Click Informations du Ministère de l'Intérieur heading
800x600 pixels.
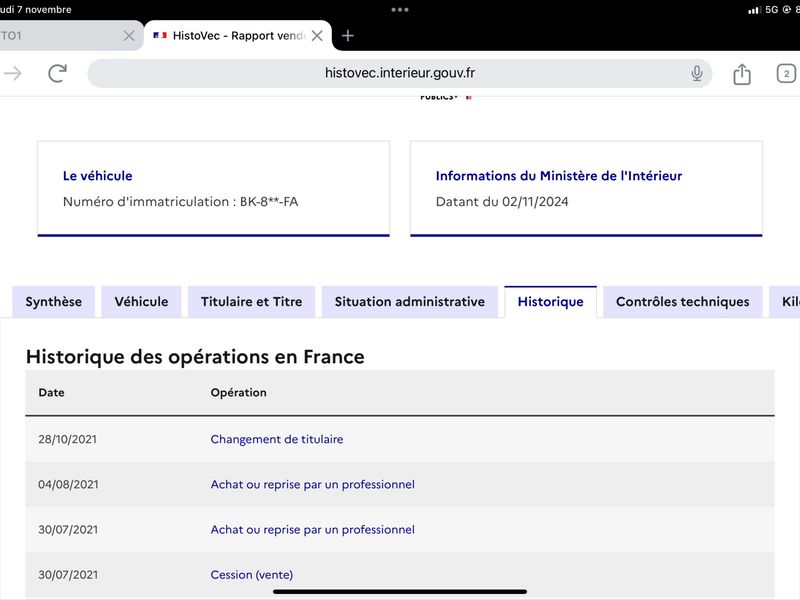559,176
